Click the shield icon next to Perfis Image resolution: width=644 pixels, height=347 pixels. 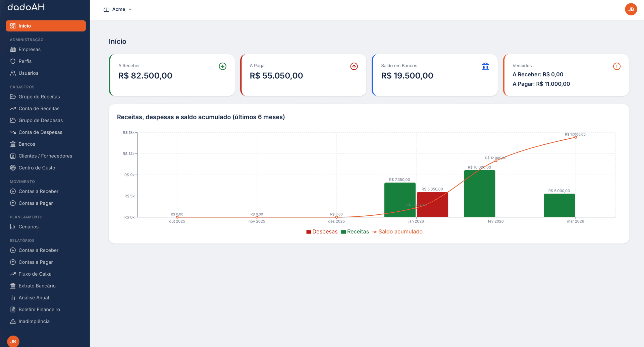pos(13,61)
